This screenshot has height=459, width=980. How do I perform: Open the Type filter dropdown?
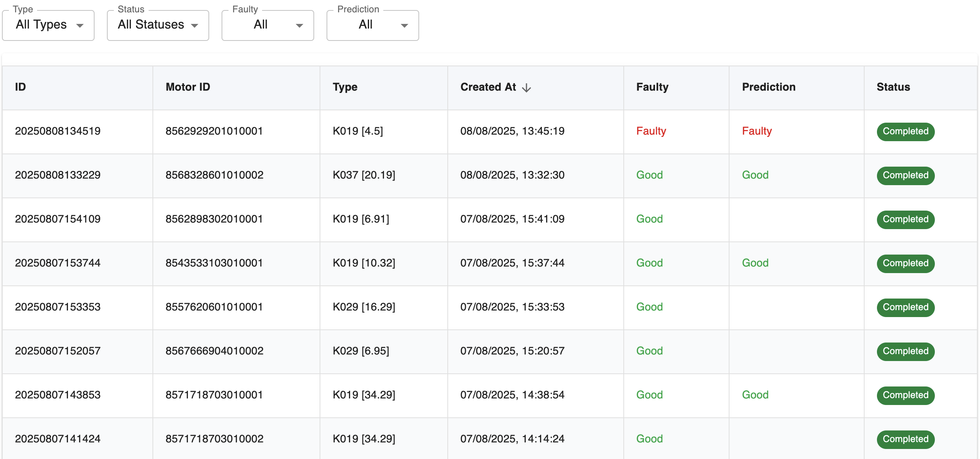pos(48,25)
